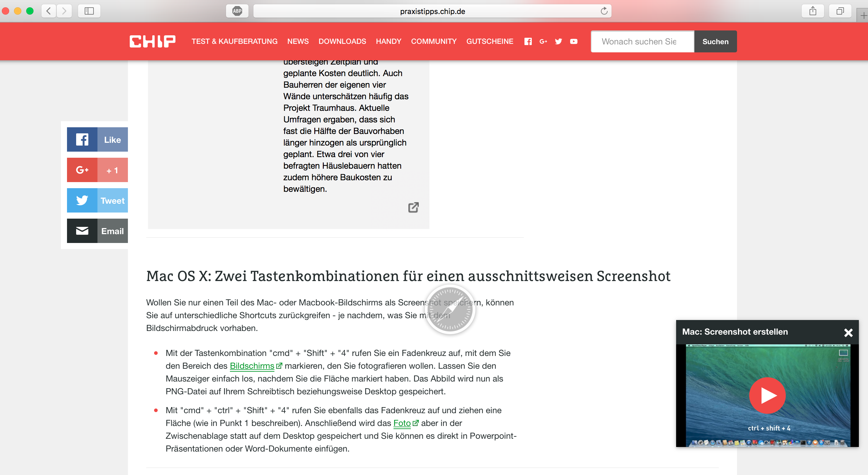Share the article via Tweet button
This screenshot has width=868, height=475.
pyautogui.click(x=97, y=200)
